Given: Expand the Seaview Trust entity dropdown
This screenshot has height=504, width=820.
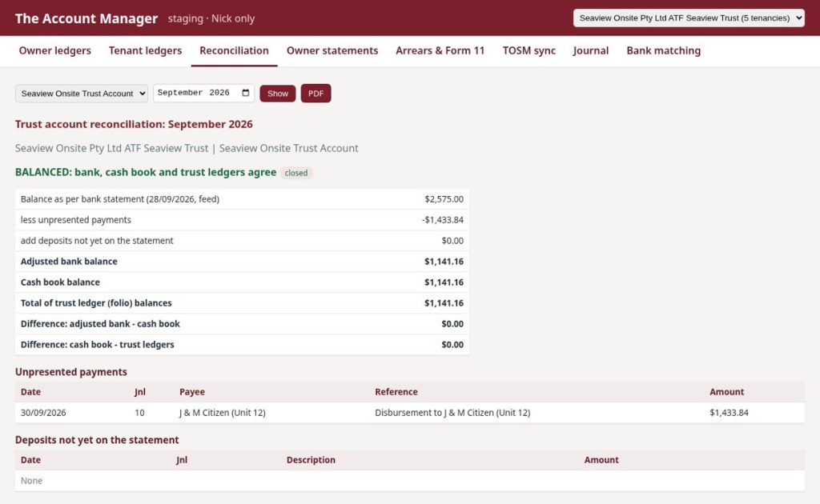Looking at the screenshot, I should (689, 18).
